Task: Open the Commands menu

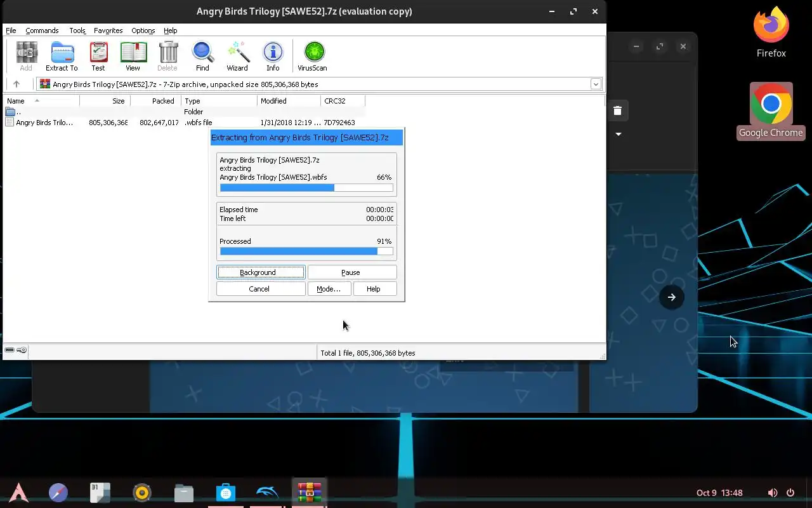Action: pyautogui.click(x=42, y=30)
